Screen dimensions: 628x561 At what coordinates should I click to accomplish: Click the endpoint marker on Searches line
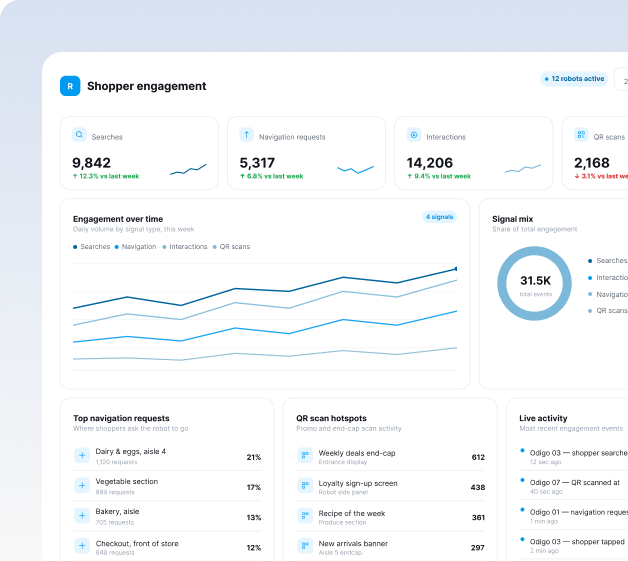click(456, 269)
